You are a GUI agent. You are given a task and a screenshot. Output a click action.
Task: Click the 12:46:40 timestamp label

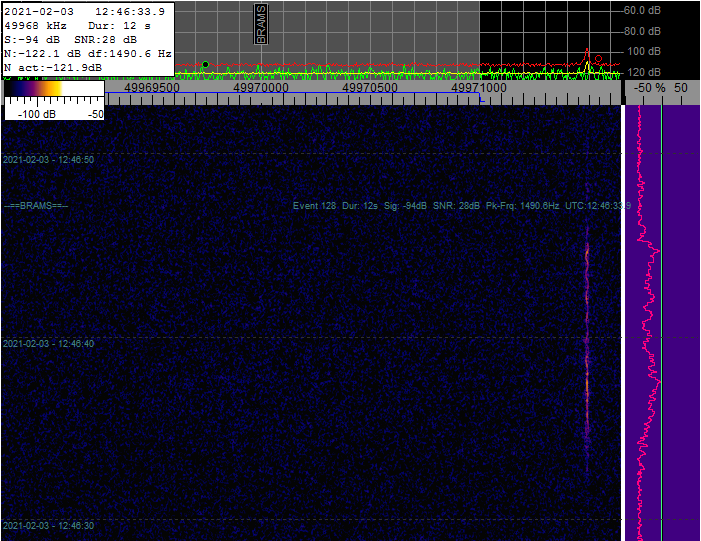pos(48,343)
